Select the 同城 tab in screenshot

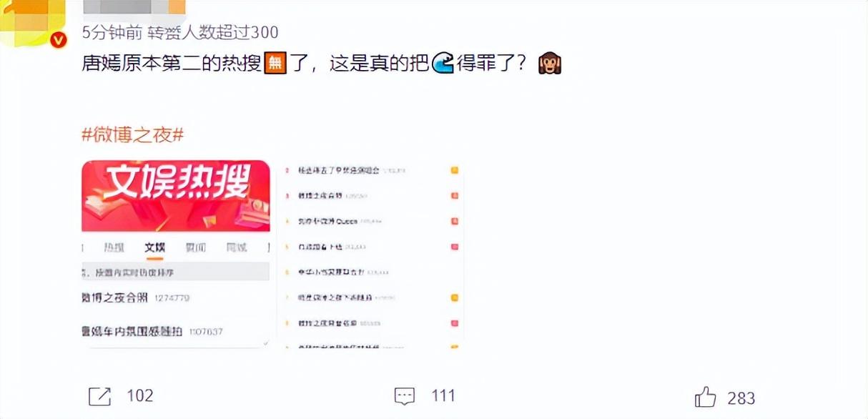237,247
